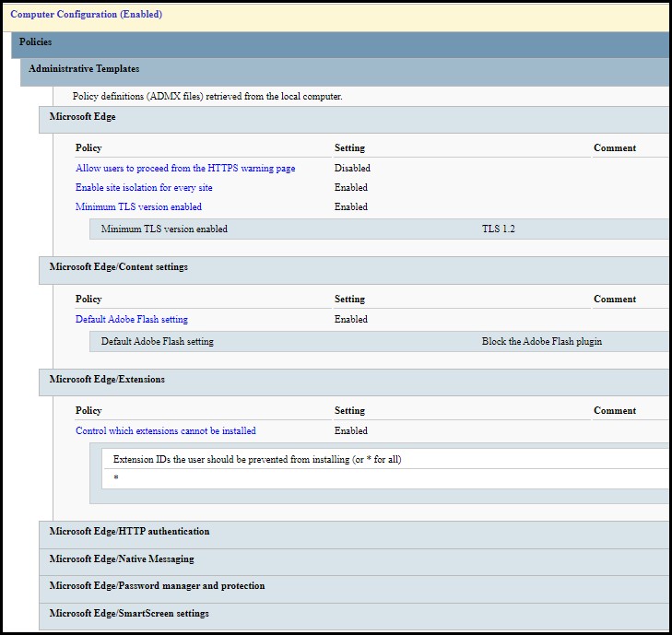
Task: Open 'Enable site isolation for every site' policy
Action: pyautogui.click(x=144, y=188)
